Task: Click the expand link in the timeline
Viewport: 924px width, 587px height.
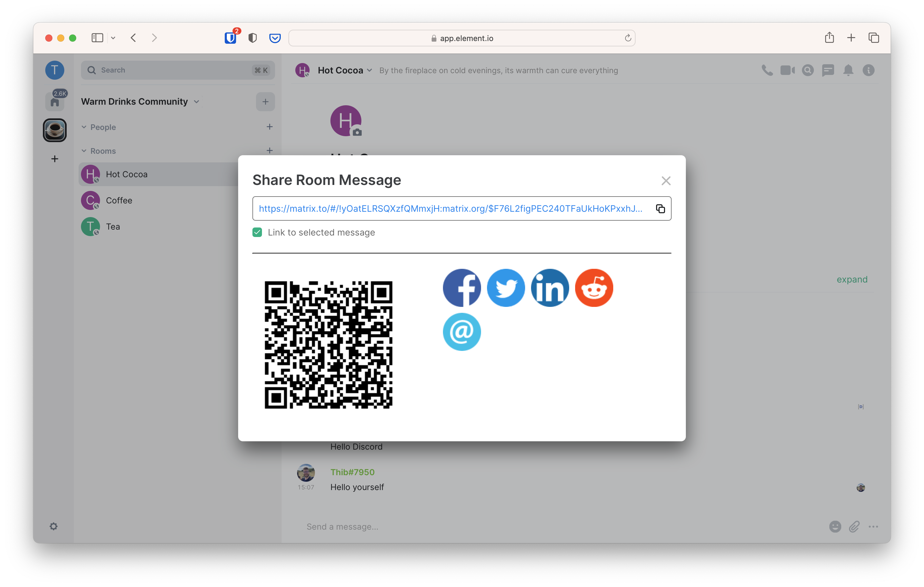Action: tap(852, 279)
